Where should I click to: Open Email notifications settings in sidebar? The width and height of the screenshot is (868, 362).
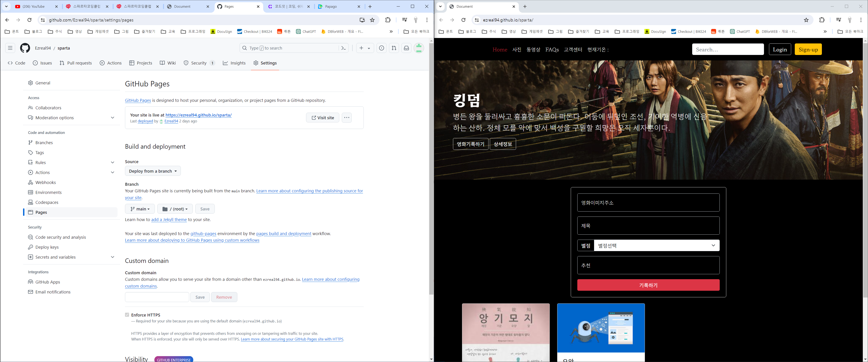[x=53, y=292]
